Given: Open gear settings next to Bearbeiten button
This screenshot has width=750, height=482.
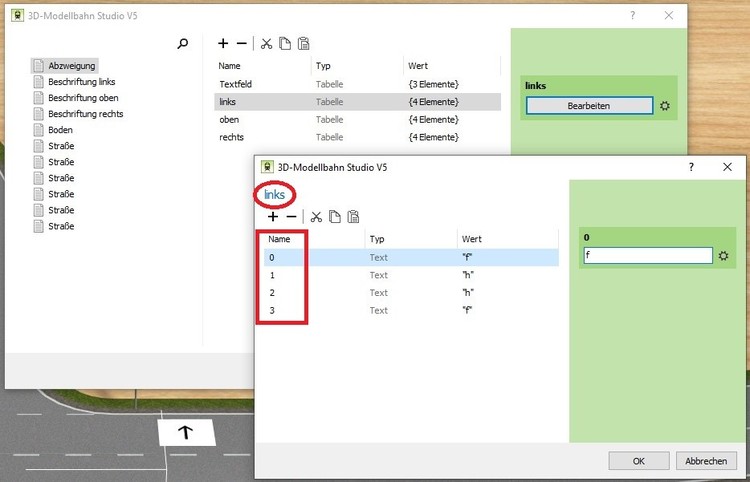Looking at the screenshot, I should (665, 106).
